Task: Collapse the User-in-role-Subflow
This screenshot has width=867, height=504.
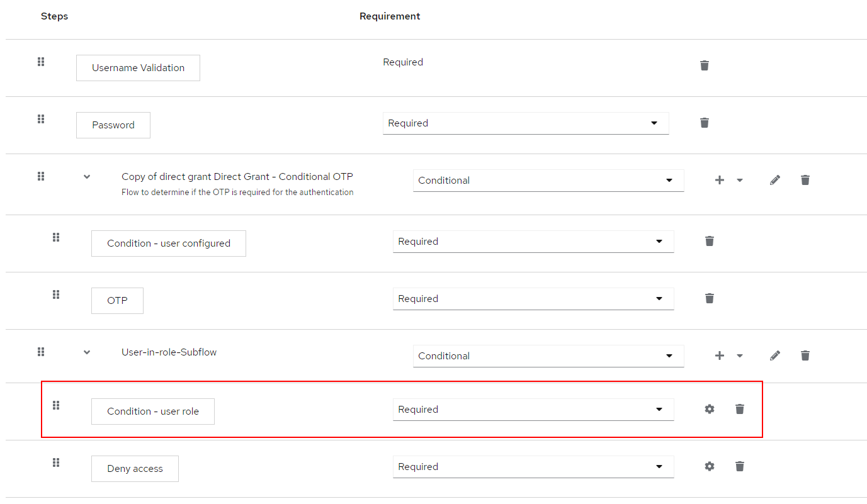Action: [x=86, y=352]
